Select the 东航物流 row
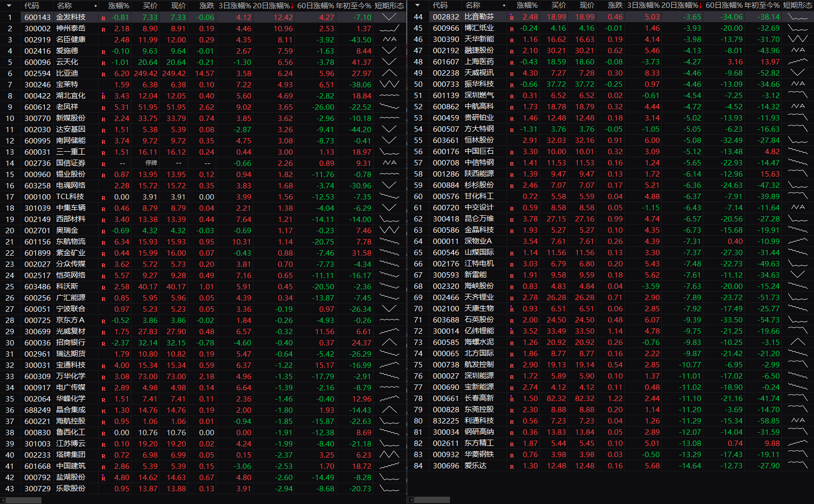Viewport: 814px width, 504px height. tap(203, 242)
